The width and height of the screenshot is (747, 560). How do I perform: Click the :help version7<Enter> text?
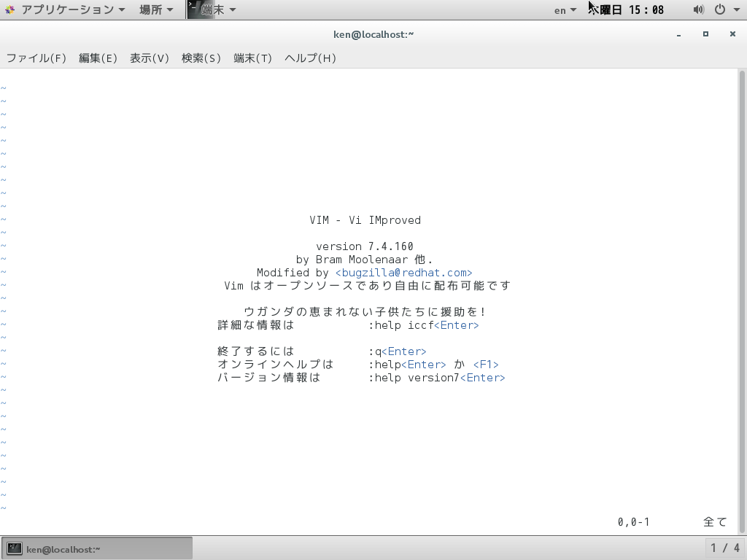coord(436,378)
